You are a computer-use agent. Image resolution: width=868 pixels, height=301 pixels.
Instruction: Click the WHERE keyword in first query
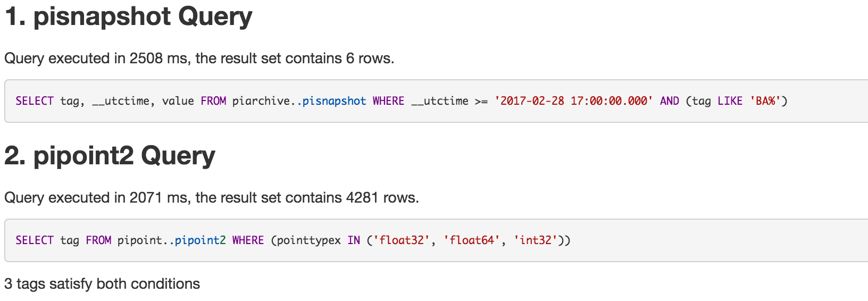(388, 101)
